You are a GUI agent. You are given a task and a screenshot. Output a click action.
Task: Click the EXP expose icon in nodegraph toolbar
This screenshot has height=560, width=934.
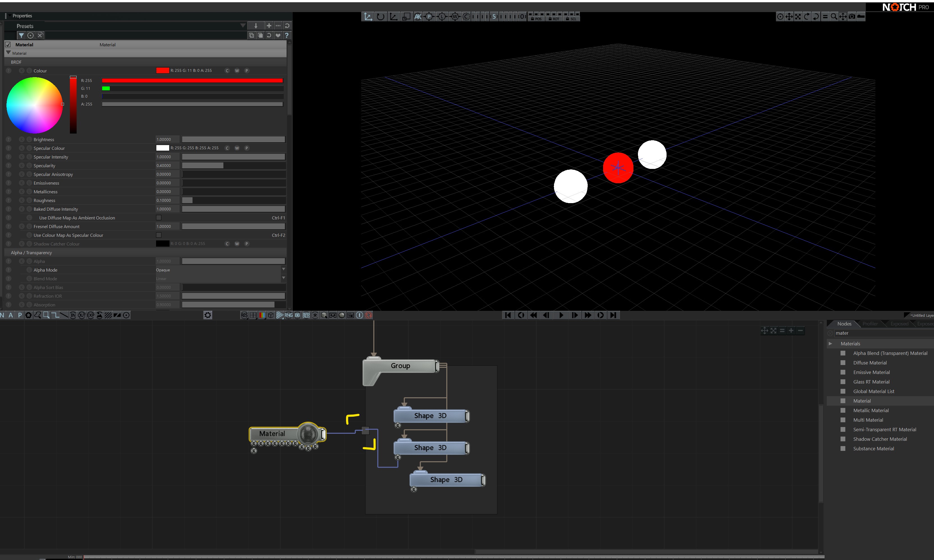pos(91,315)
